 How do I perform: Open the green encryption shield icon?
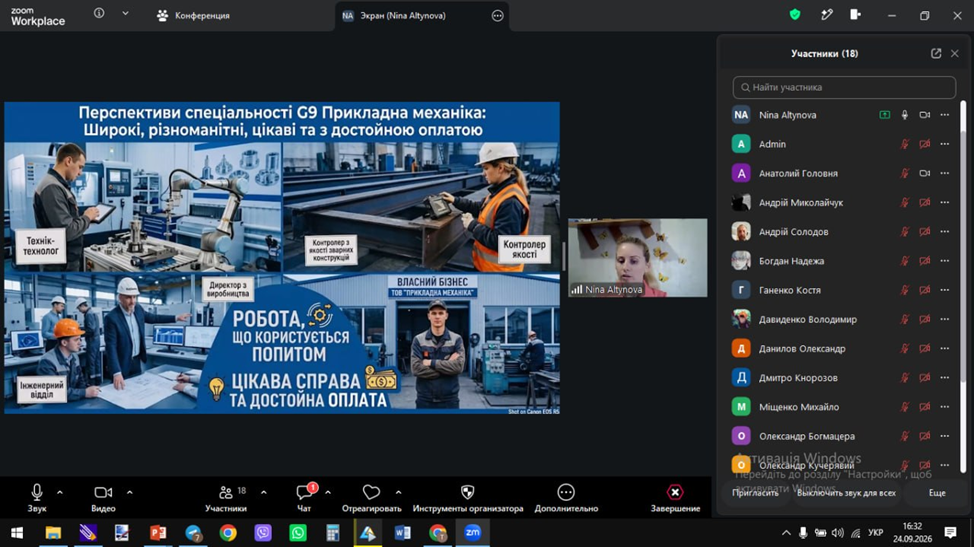[794, 14]
